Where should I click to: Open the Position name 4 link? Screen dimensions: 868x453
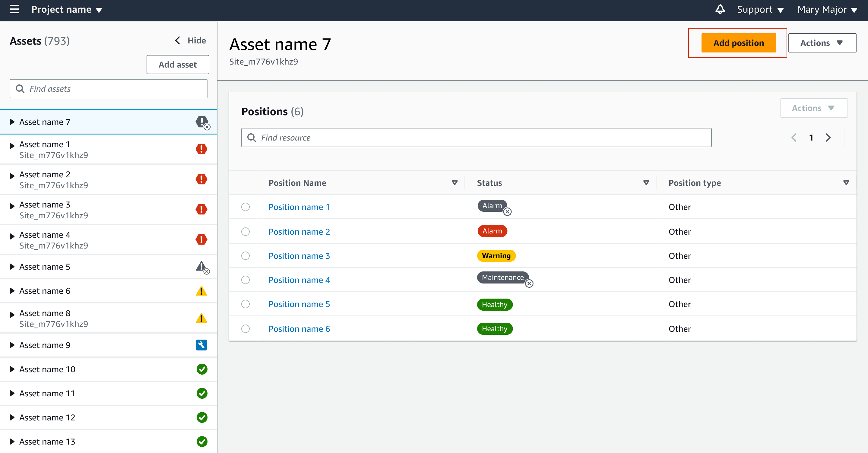[x=299, y=280]
